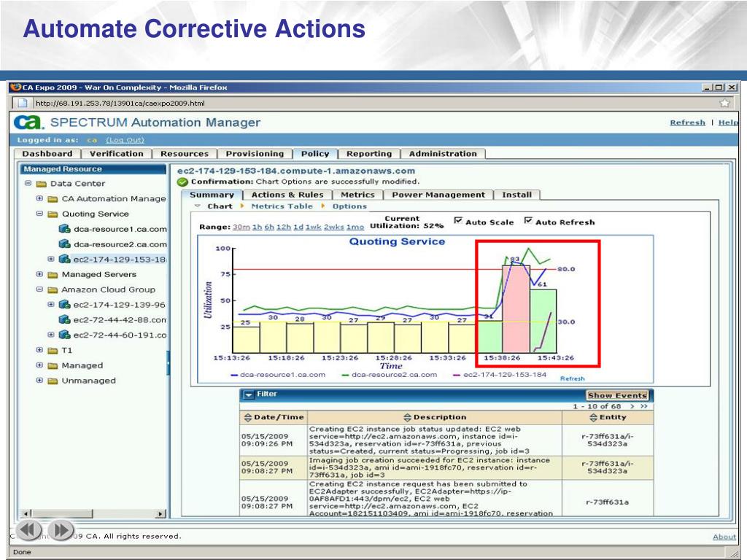Click the Managed Servers folder icon
The width and height of the screenshot is (747, 560).
coord(53,275)
